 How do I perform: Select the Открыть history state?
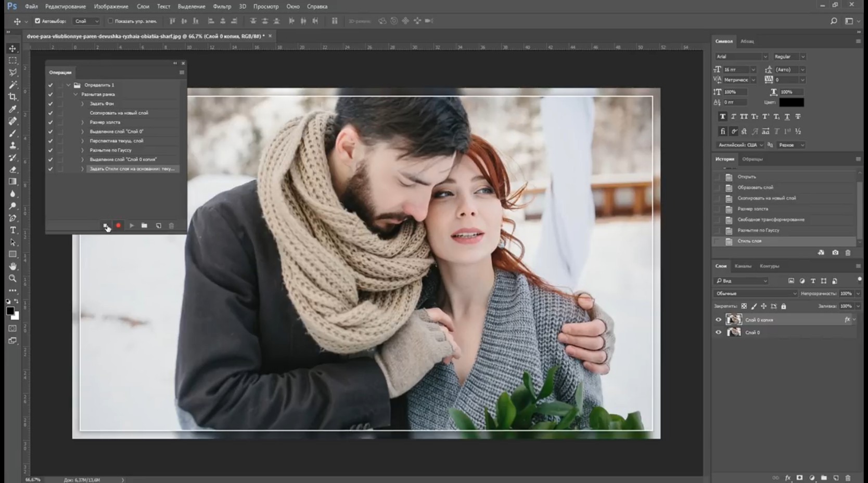click(785, 177)
